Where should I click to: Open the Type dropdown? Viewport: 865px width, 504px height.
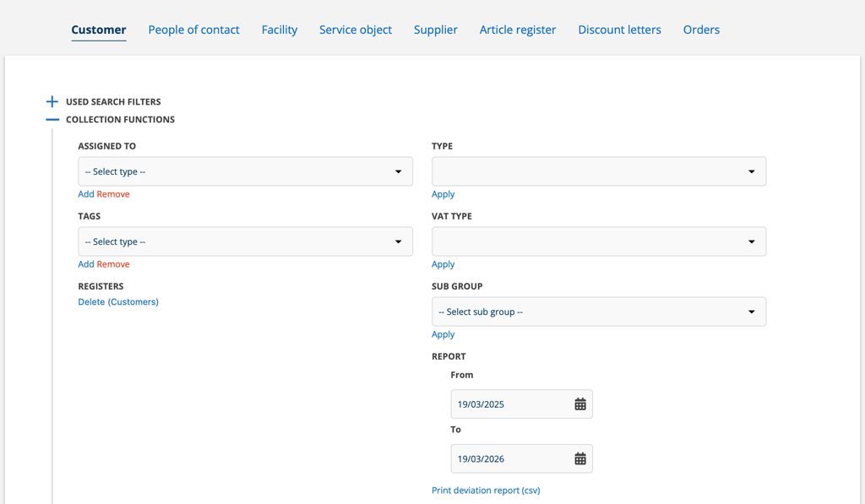click(598, 172)
